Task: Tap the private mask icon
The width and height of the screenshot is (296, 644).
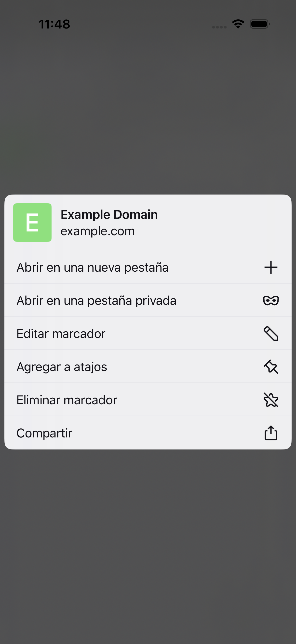Action: click(x=271, y=300)
